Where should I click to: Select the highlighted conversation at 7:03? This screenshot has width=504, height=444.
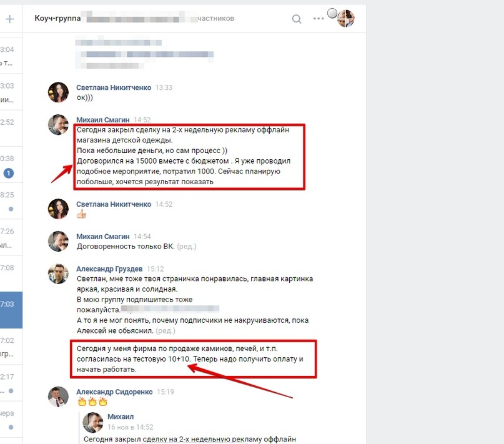pos(11,310)
